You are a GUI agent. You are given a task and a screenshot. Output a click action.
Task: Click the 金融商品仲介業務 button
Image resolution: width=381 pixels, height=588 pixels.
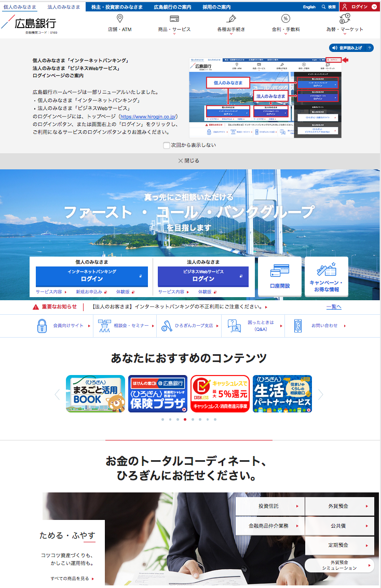click(270, 526)
